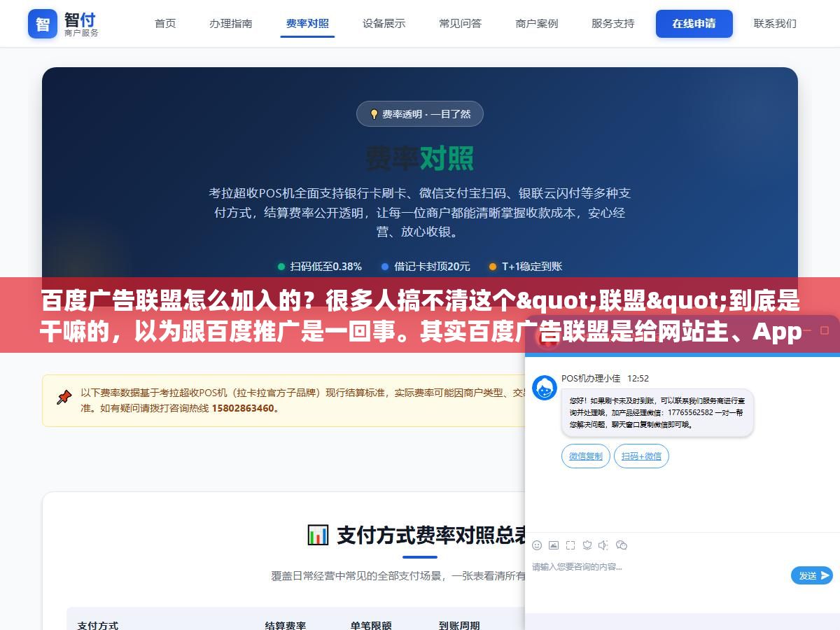Toggle the chat sound speaker icon
The image size is (840, 630).
604,545
